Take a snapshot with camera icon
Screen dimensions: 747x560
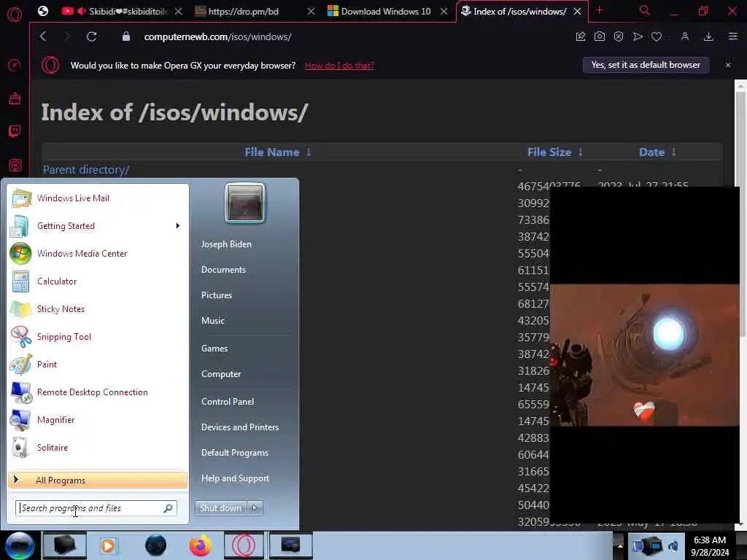pos(600,36)
